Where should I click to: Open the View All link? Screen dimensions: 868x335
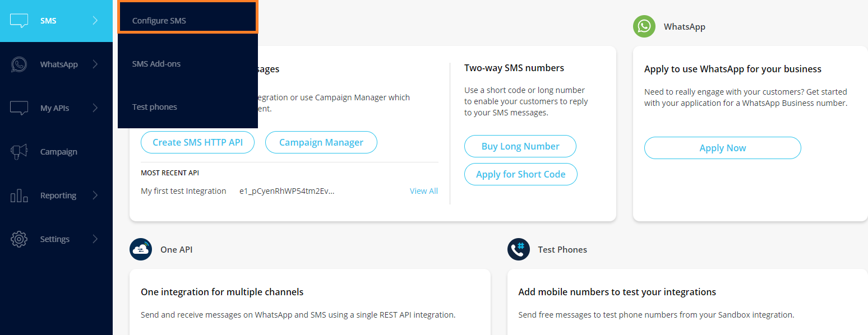423,191
